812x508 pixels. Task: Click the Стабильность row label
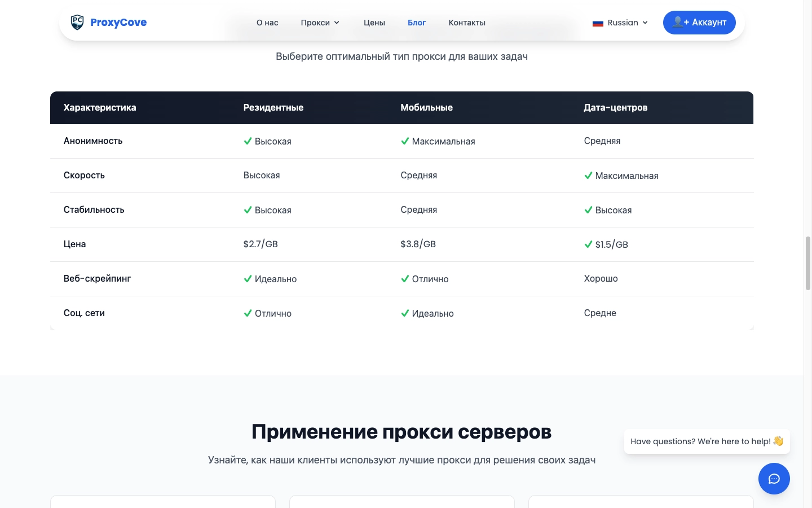click(x=94, y=209)
